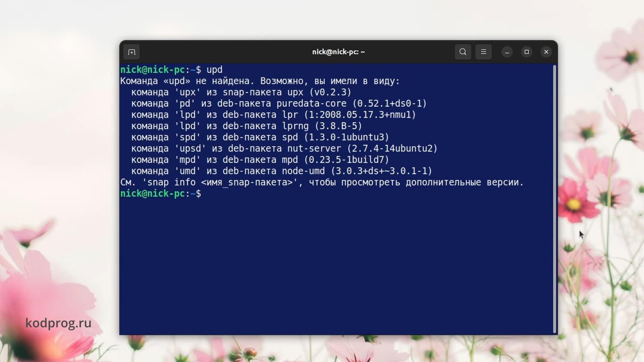Screen dimensions: 644x362
Task: Click the nut-server package suggestion line
Action: [284, 148]
